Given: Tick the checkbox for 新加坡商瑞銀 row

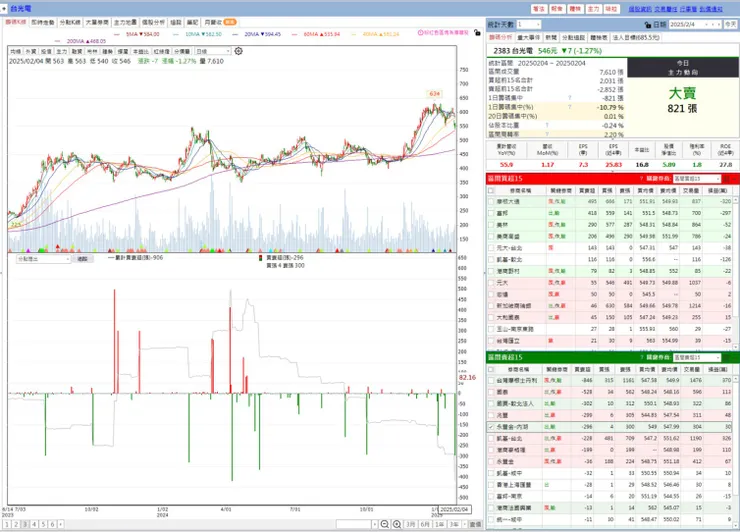Looking at the screenshot, I should point(491,306).
